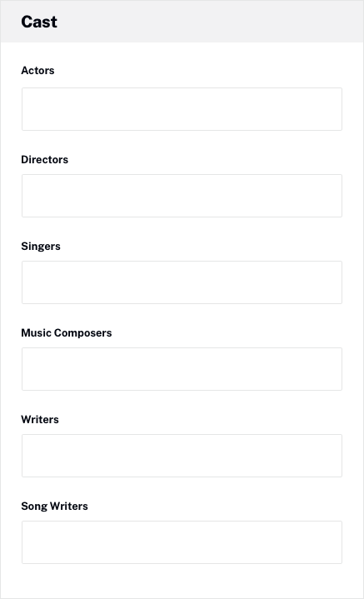Click into the Actors text field
364x599 pixels.
pos(182,109)
